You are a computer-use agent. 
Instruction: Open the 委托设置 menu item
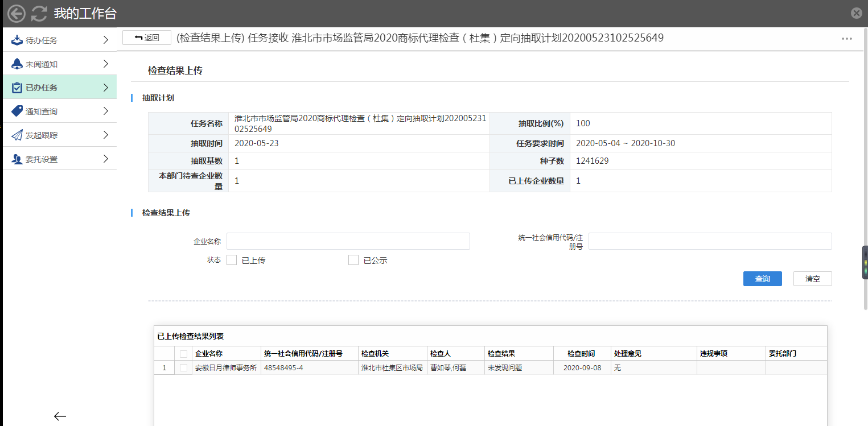(x=60, y=159)
